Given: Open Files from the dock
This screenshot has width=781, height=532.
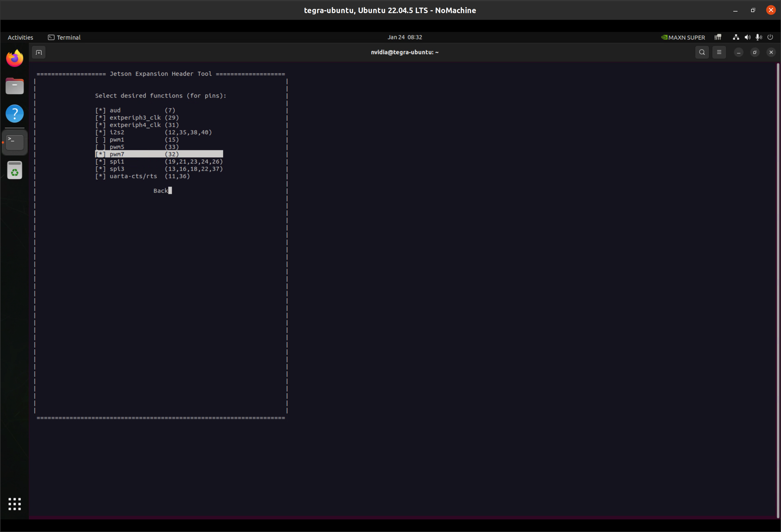Looking at the screenshot, I should [15, 86].
